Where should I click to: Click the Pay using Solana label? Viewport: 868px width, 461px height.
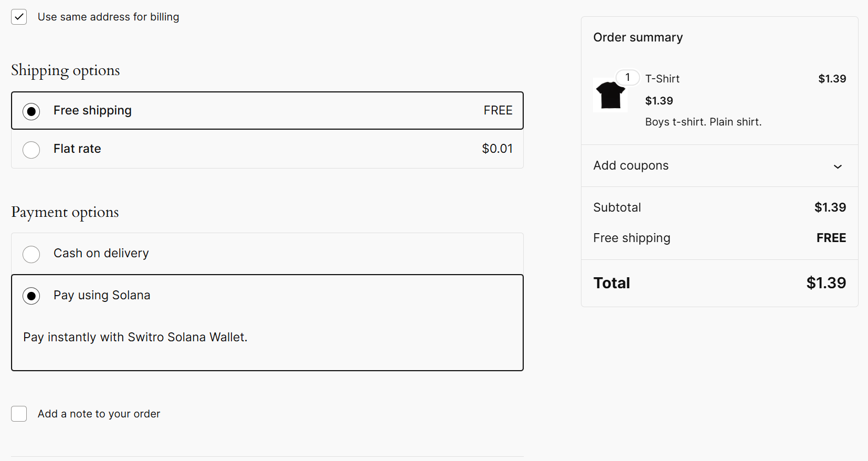pyautogui.click(x=102, y=295)
